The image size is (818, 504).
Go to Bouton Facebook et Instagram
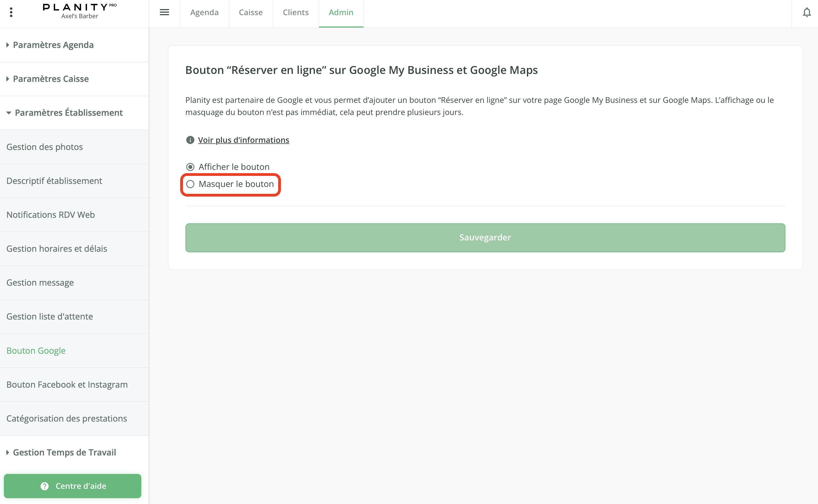[67, 384]
